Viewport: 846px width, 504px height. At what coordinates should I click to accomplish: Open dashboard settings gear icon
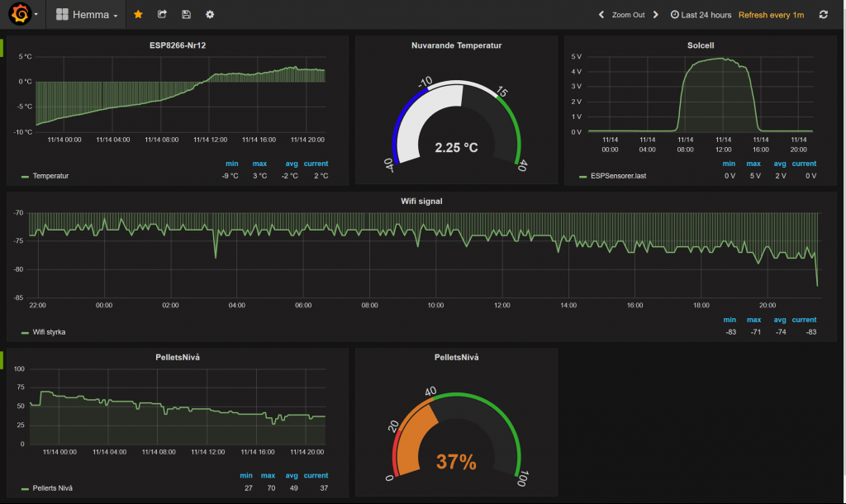click(210, 15)
